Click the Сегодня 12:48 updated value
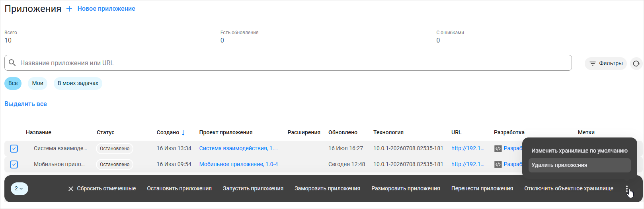Viewport: 644px width, 209px height. tap(347, 164)
